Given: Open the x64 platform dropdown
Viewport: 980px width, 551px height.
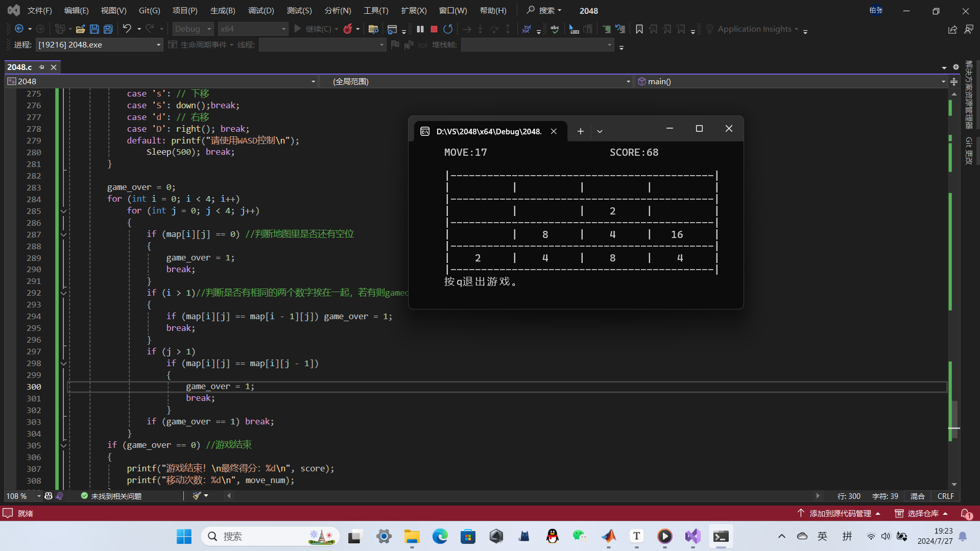Looking at the screenshot, I should coord(253,29).
